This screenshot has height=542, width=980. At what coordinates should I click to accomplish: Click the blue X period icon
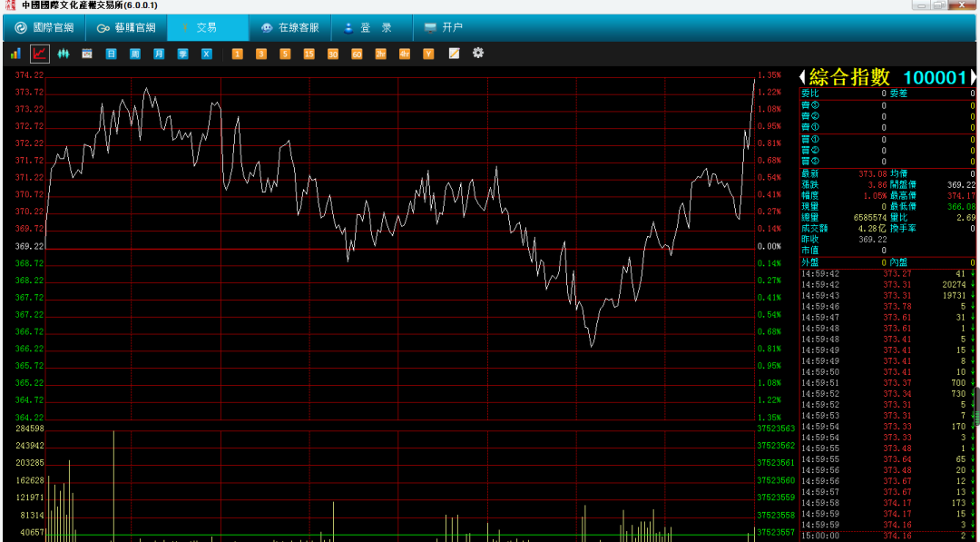click(x=206, y=54)
